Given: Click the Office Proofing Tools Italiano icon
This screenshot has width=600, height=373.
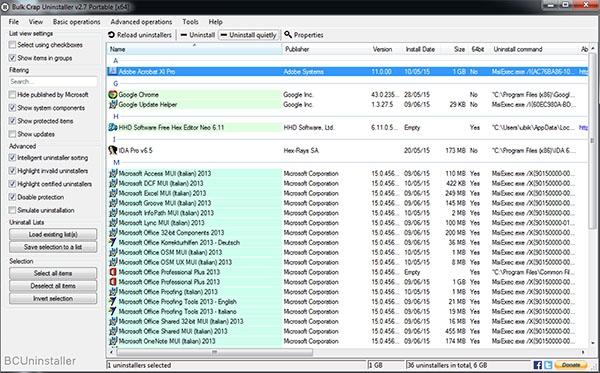Looking at the screenshot, I should click(x=112, y=311).
